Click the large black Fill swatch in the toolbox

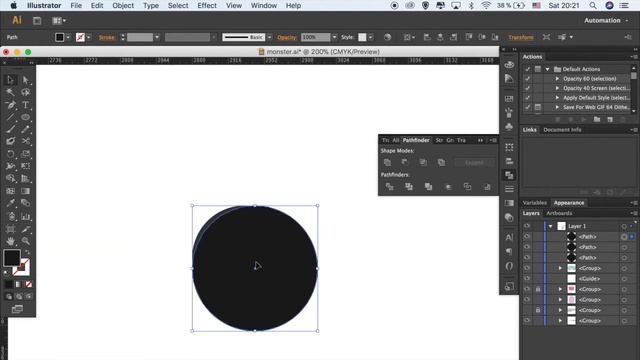12,258
